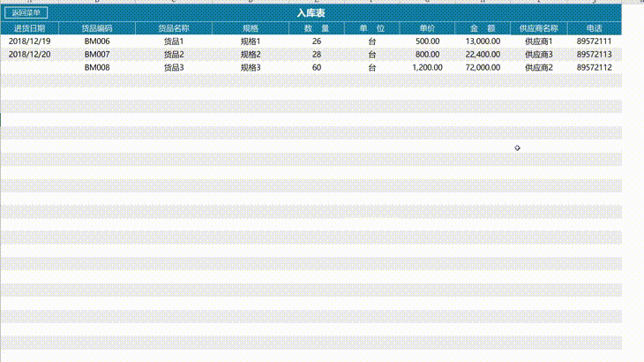Select the 入库表 title cell
The image size is (644, 362).
[311, 13]
